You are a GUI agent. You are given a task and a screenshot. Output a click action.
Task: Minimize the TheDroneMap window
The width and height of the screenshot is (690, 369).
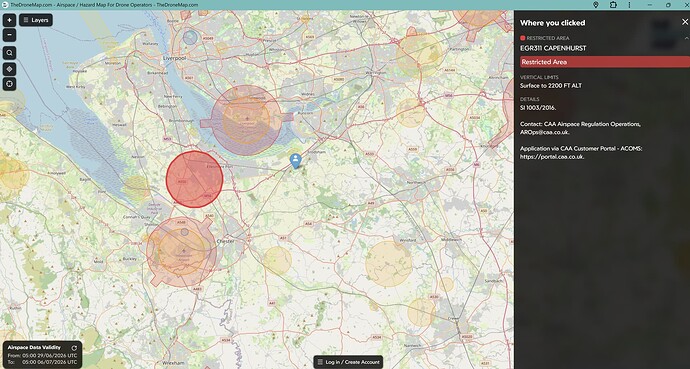coord(650,5)
